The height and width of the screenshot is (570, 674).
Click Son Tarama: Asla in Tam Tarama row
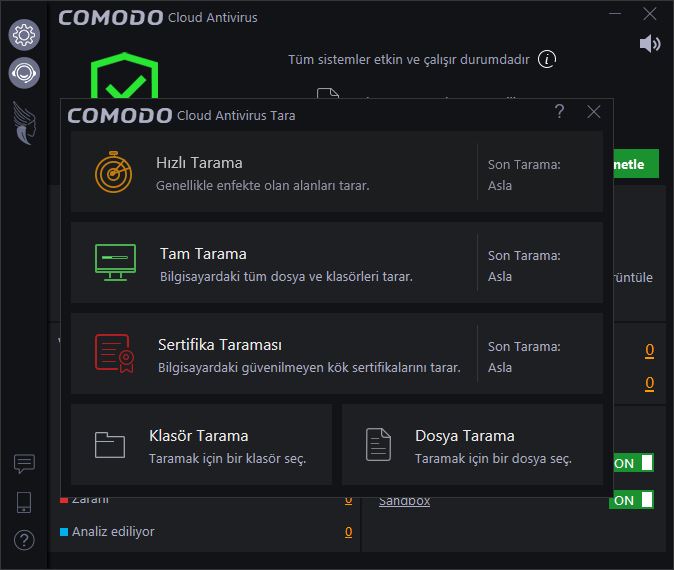pyautogui.click(x=524, y=266)
